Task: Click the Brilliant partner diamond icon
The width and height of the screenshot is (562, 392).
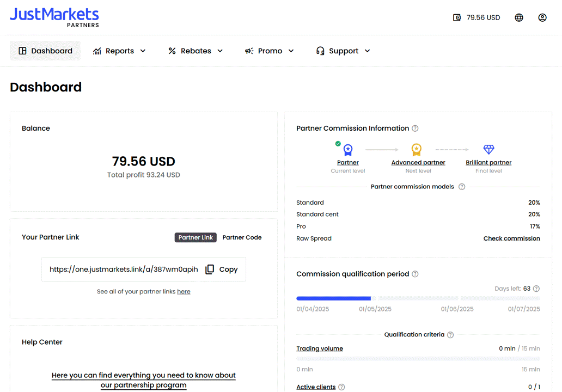Action: (488, 149)
